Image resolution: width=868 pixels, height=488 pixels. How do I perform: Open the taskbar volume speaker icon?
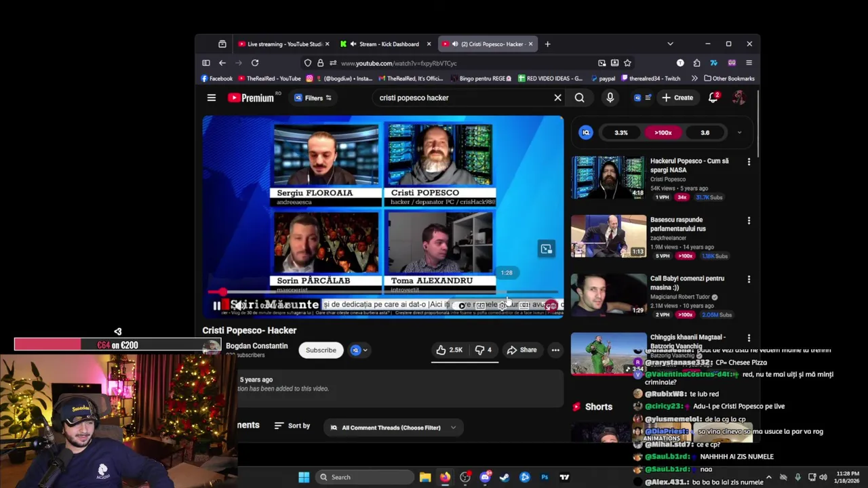tap(823, 477)
